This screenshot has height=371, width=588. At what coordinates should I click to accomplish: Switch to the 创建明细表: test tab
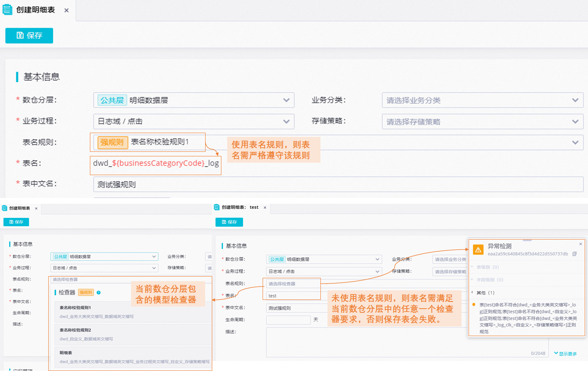(x=240, y=207)
